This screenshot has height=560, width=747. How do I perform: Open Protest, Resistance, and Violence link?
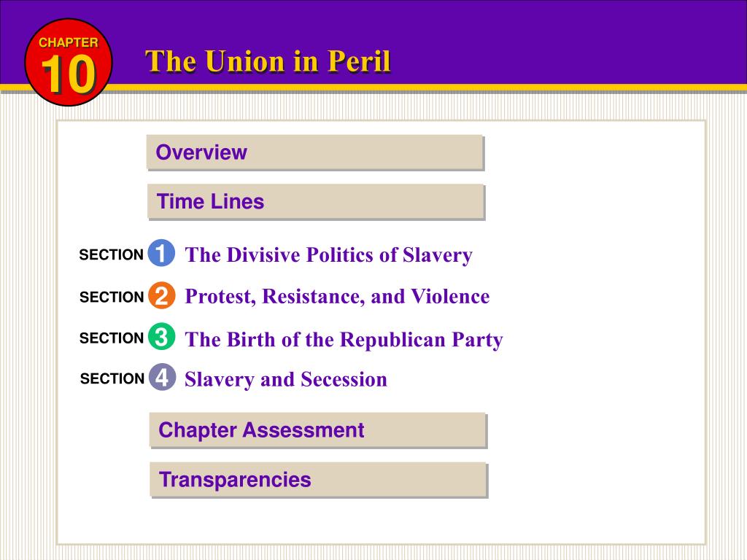click(x=337, y=297)
